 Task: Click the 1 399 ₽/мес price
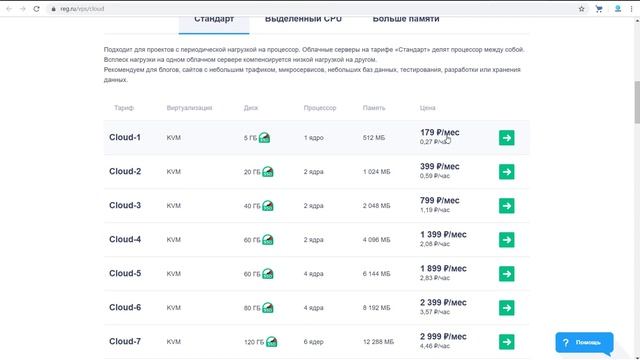[x=443, y=235]
